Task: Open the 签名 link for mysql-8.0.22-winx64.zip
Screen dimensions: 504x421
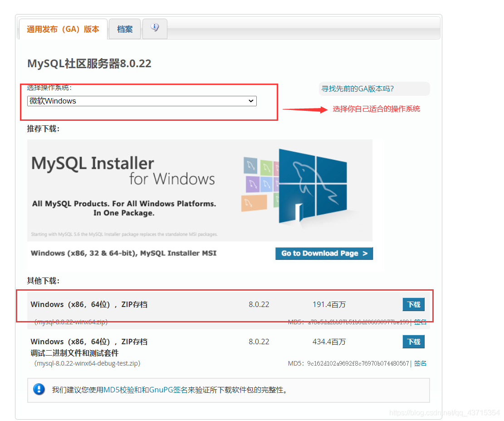Action: (x=420, y=322)
